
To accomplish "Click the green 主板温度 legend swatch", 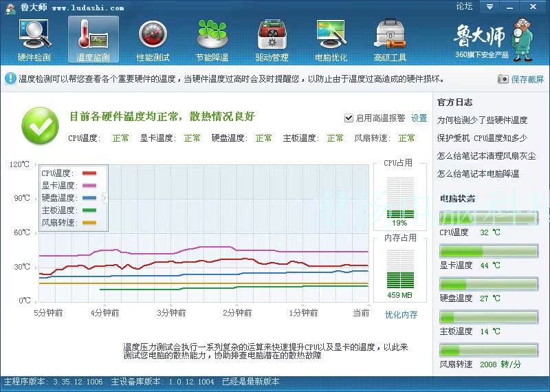I will pyautogui.click(x=89, y=210).
